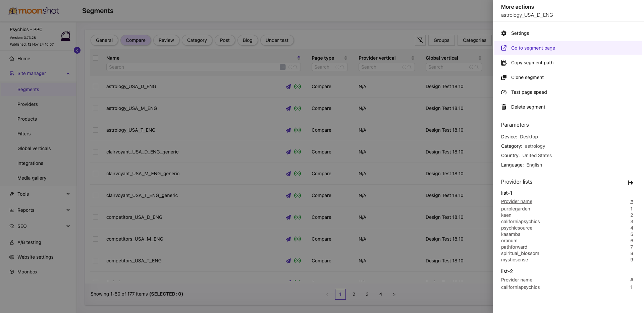Click the Delete segment trash icon
This screenshot has height=313, width=644.
pyautogui.click(x=504, y=107)
